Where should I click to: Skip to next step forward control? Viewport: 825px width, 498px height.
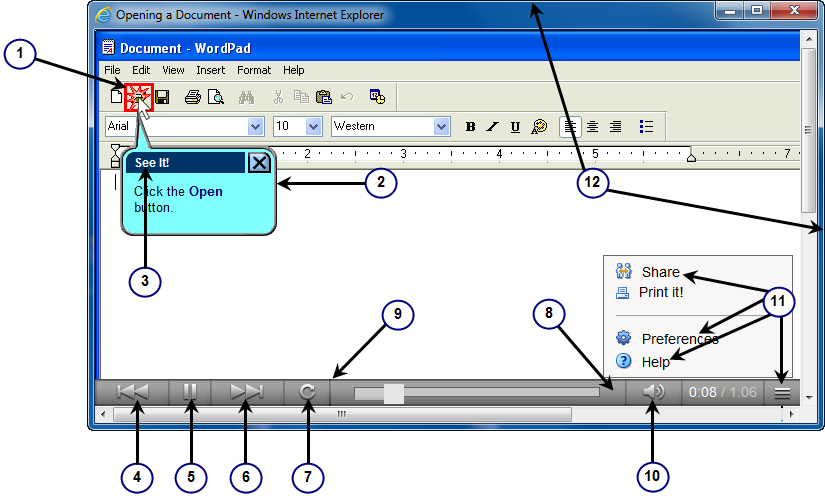point(247,392)
